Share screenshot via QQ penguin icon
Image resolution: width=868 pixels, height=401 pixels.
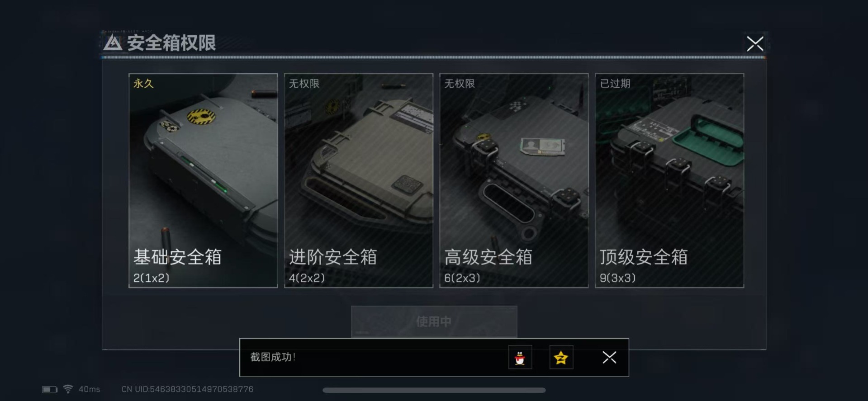[520, 358]
